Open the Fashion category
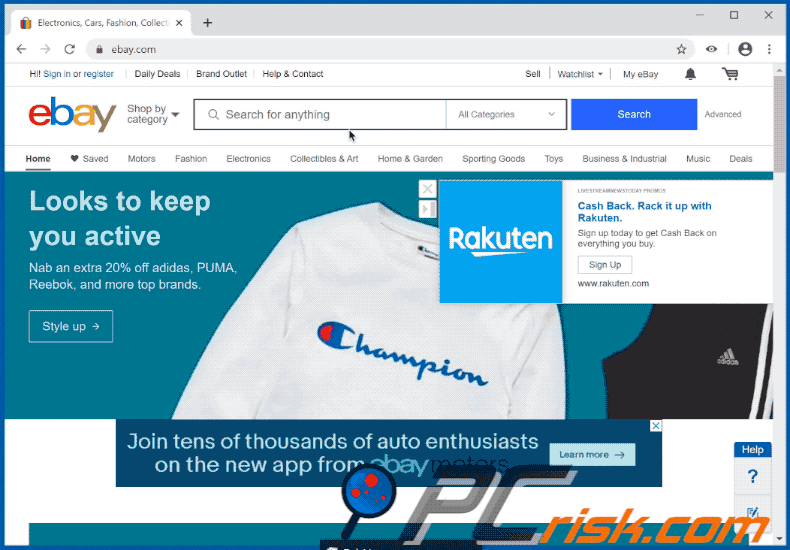Image resolution: width=790 pixels, height=550 pixels. tap(191, 159)
